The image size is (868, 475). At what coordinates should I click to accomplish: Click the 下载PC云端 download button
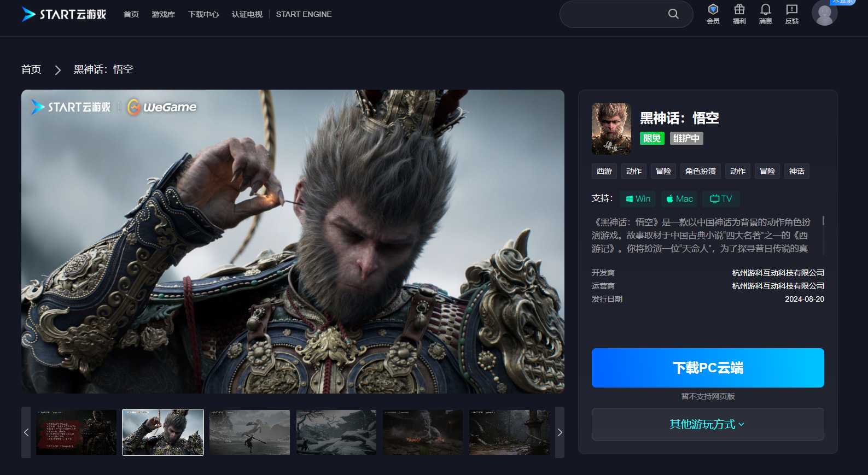coord(708,368)
